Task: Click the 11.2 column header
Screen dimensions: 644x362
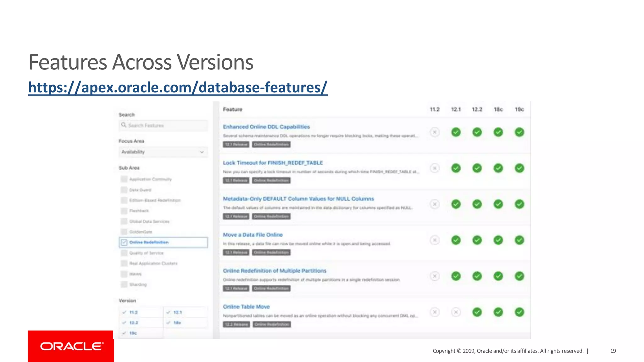Action: pyautogui.click(x=435, y=109)
